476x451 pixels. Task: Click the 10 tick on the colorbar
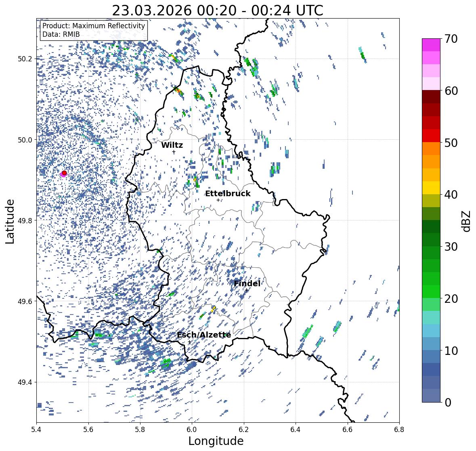tap(451, 350)
